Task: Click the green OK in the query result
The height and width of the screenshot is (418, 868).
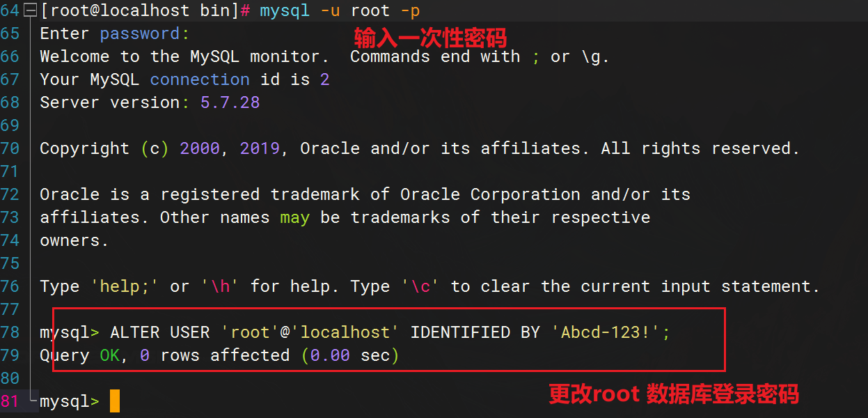Action: click(110, 355)
